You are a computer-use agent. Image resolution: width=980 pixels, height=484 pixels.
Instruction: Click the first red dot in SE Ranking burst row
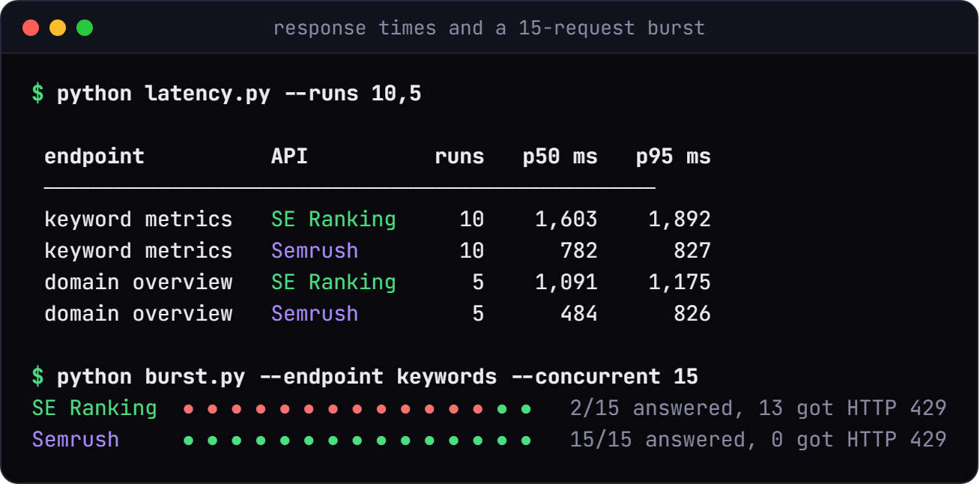point(188,409)
